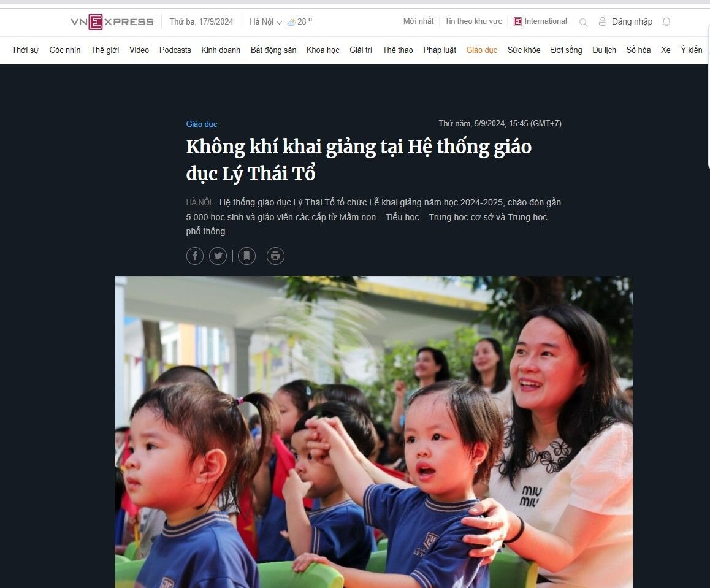Open the Thời sự menu section
This screenshot has height=588, width=710.
click(x=25, y=50)
